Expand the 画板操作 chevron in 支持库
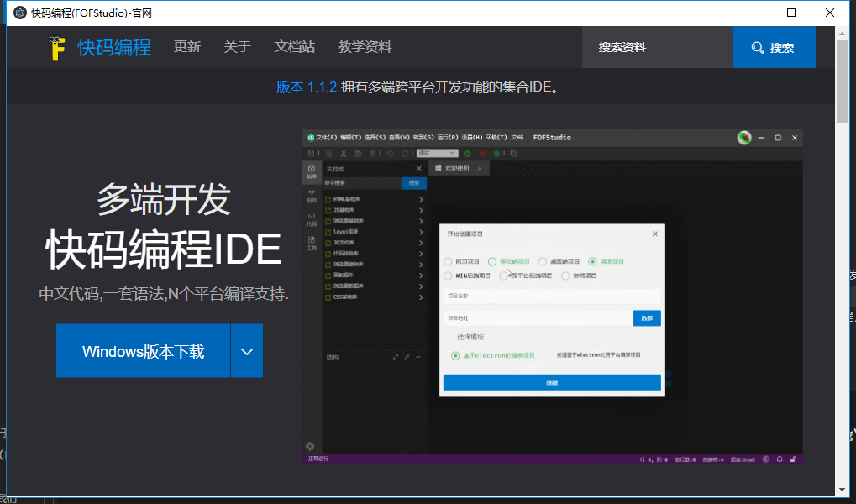 (x=421, y=276)
